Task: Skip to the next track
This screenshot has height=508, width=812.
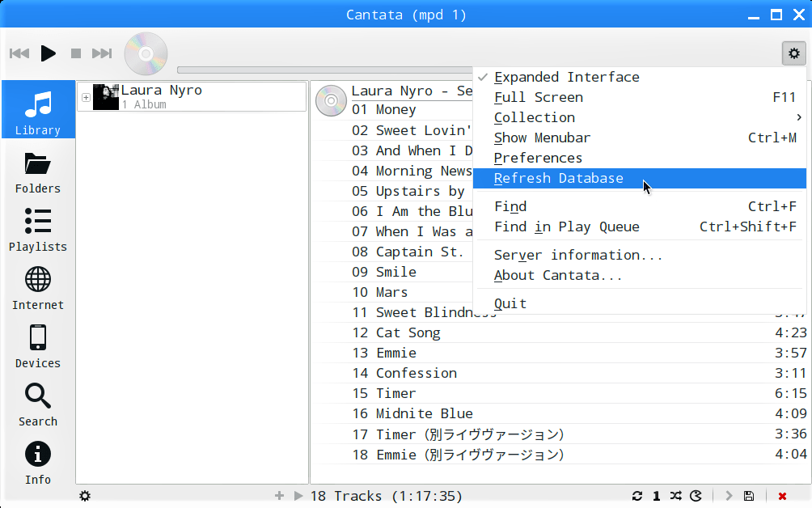Action: click(x=102, y=53)
